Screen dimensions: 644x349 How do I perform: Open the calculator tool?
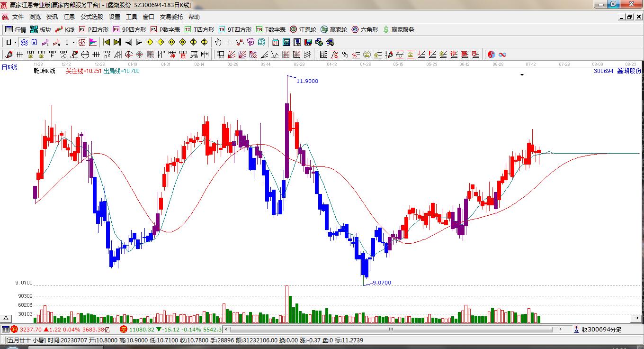click(286, 42)
